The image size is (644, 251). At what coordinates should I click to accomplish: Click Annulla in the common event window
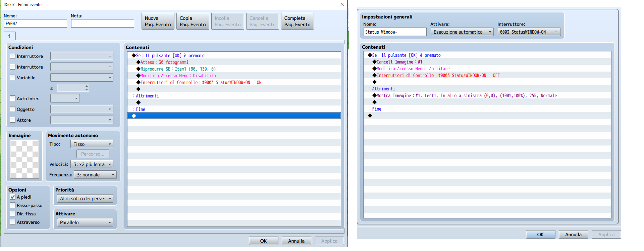click(x=574, y=235)
